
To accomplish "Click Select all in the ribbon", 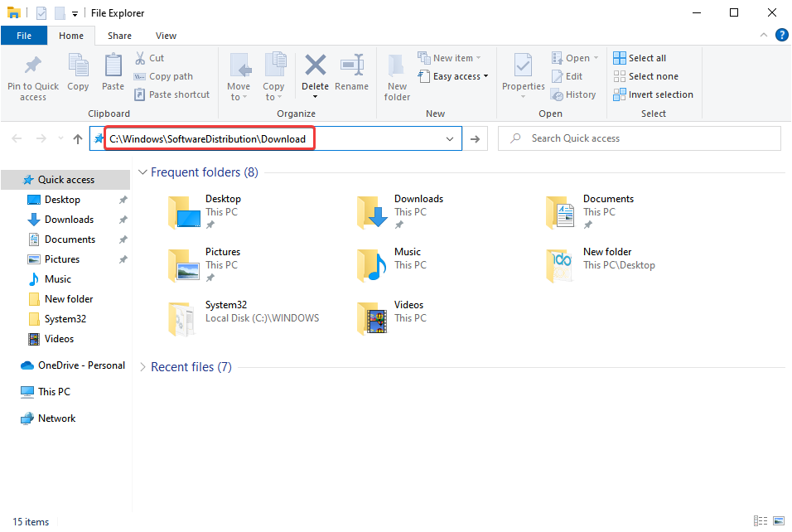I will click(640, 58).
